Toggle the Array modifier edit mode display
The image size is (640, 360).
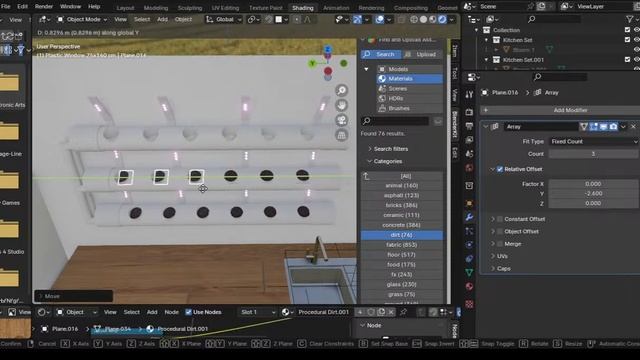click(593, 127)
